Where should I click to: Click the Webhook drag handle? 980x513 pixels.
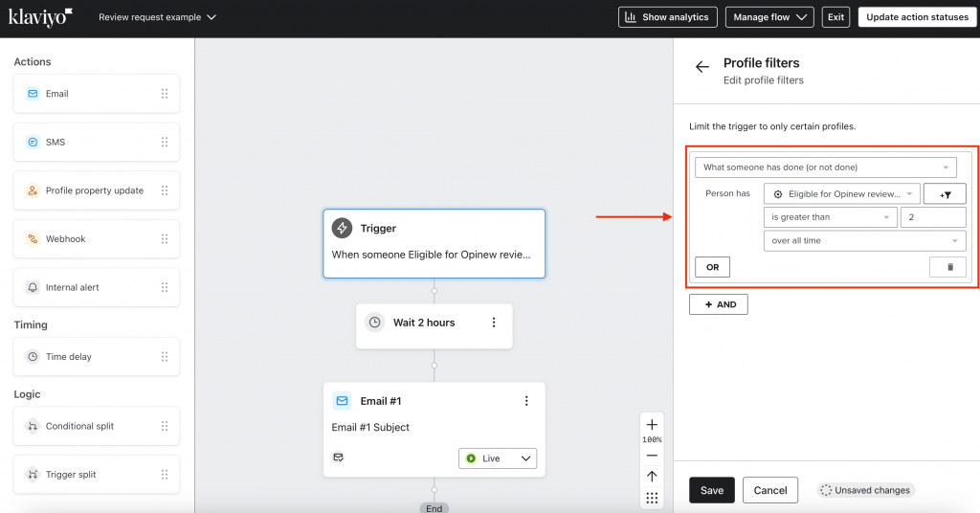click(x=165, y=238)
